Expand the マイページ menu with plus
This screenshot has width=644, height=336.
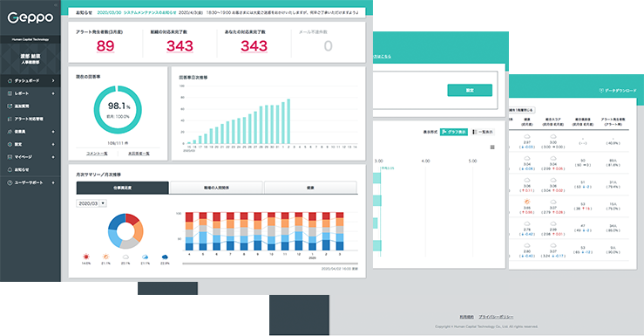pos(53,157)
